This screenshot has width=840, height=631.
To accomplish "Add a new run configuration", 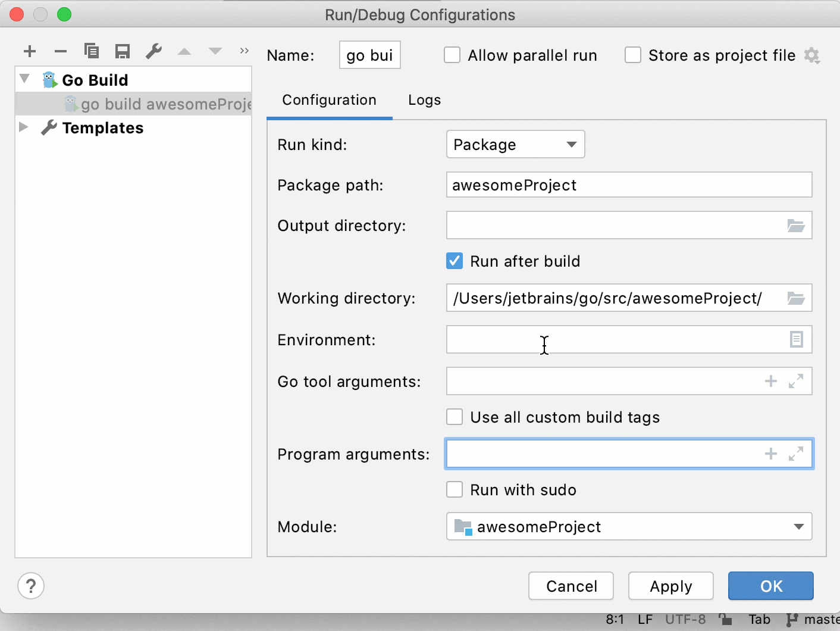I will click(30, 51).
